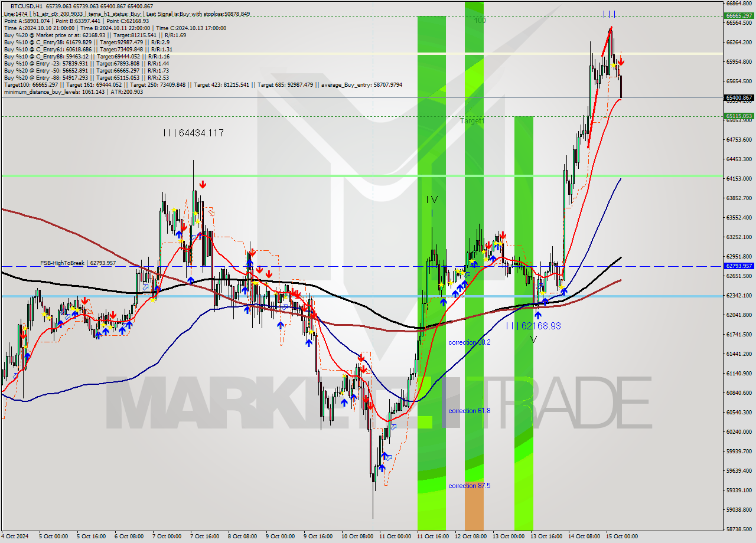Click the 58738.500 price axis tick
756x543 pixels.
point(739,529)
